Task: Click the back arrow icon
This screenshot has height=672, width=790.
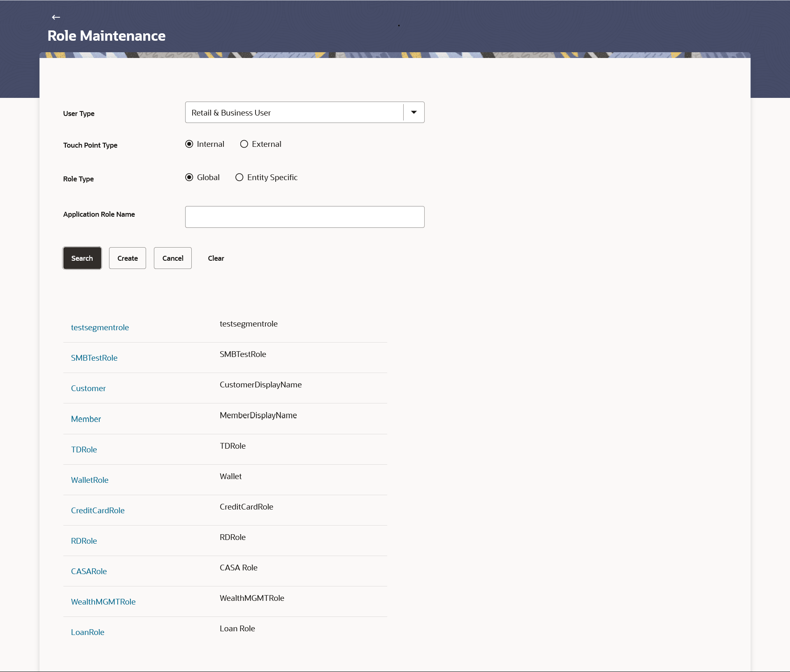Action: coord(56,17)
